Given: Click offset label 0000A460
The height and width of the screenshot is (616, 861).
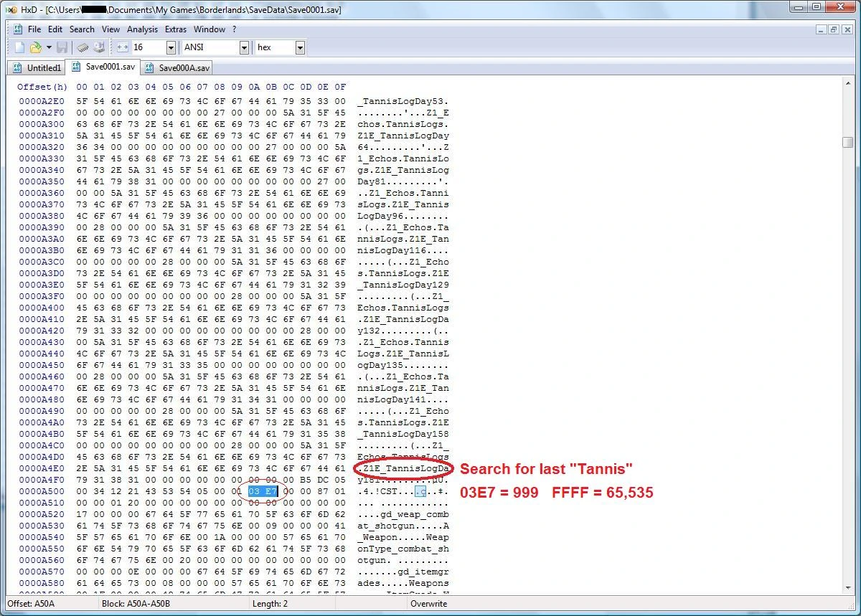Looking at the screenshot, I should pos(42,376).
